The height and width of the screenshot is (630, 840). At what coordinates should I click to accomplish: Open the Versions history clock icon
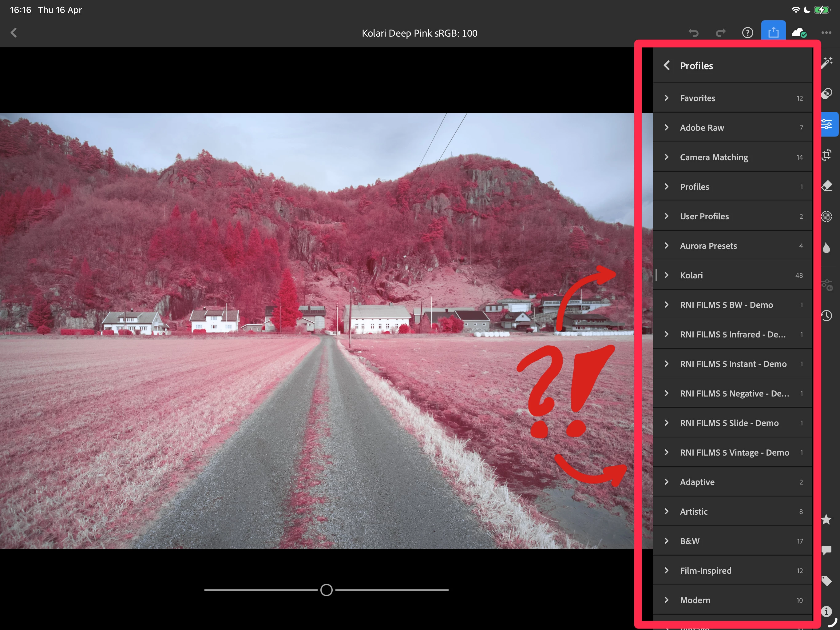tap(827, 315)
